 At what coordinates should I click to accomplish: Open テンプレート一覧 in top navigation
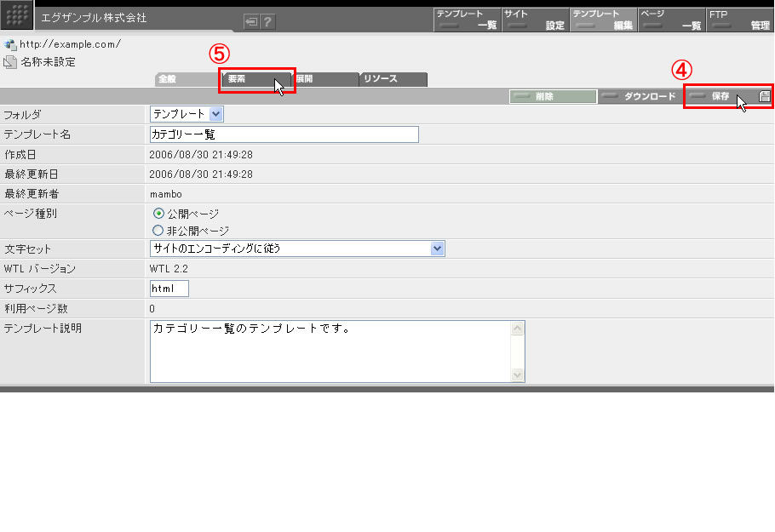click(x=466, y=20)
